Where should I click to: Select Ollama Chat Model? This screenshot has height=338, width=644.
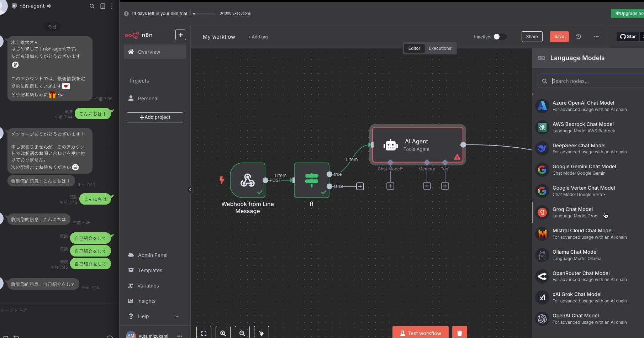588,255
